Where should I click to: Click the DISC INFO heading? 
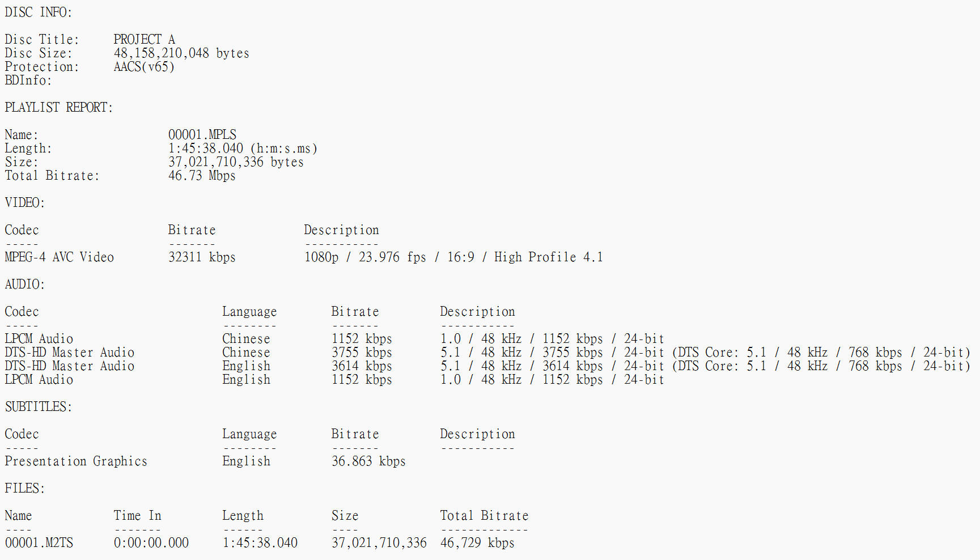click(x=38, y=12)
